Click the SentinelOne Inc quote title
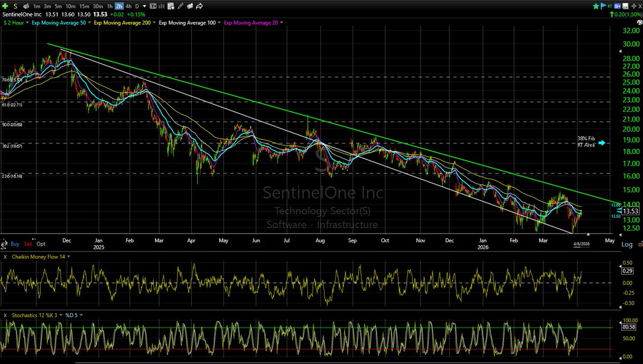The width and height of the screenshot is (643, 364). [22, 14]
